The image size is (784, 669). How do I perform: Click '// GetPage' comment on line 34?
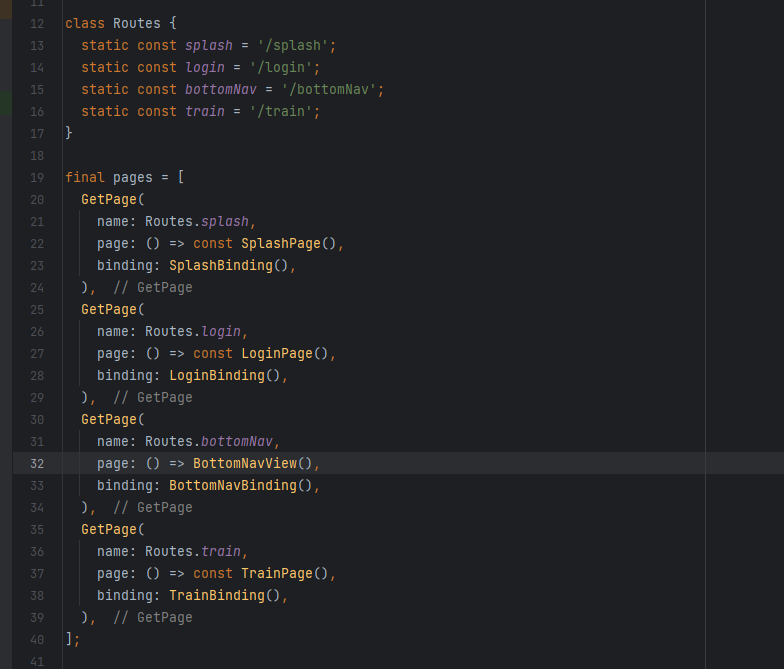click(x=152, y=508)
